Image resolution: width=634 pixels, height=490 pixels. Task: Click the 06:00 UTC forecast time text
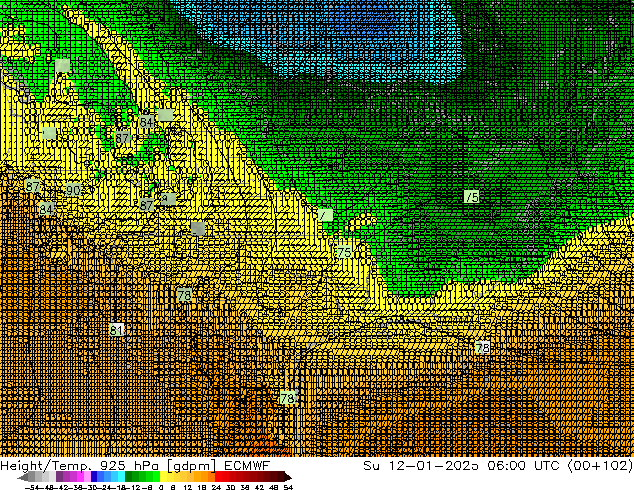pos(523,466)
